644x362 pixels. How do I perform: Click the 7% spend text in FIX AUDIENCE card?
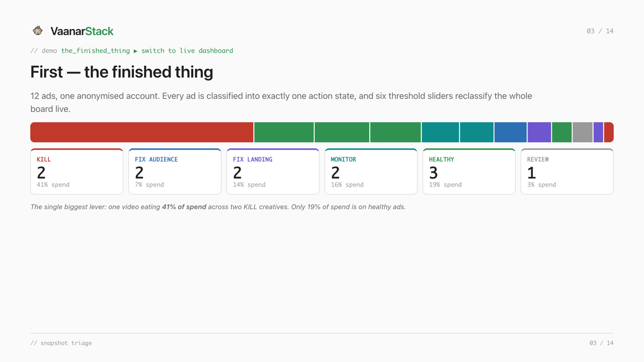(x=149, y=184)
